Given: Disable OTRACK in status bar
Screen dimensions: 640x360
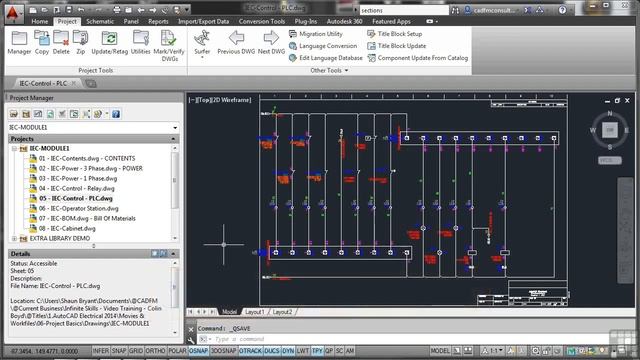Looking at the screenshot, I should pyautogui.click(x=250, y=351).
